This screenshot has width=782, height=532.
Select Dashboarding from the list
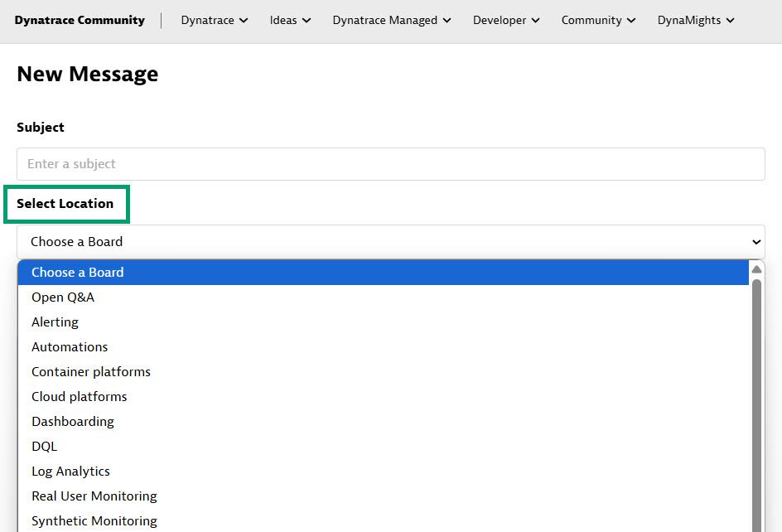pyautogui.click(x=73, y=422)
